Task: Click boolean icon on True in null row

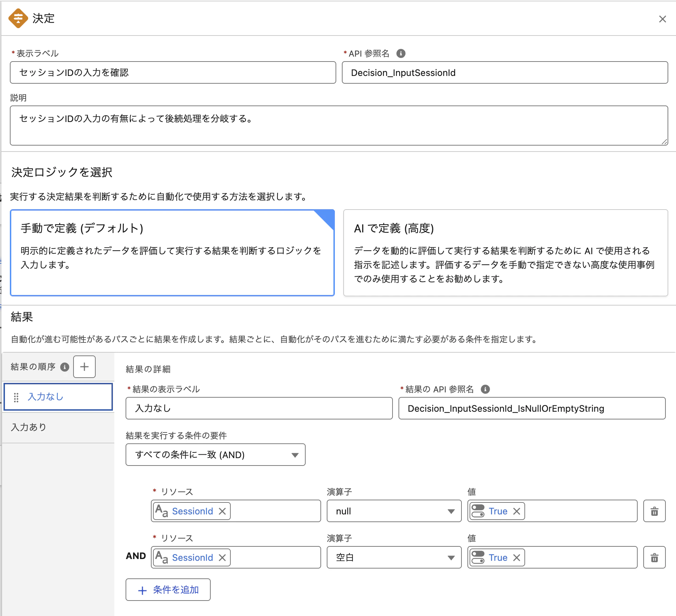Action: 478,511
